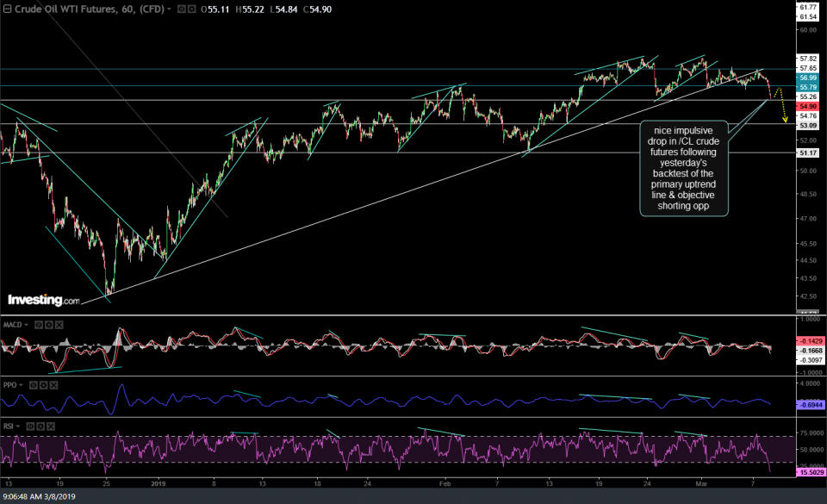Viewport: 827px width, 504px height.
Task: Toggle the RSI pane eye icon
Action: tap(31, 425)
